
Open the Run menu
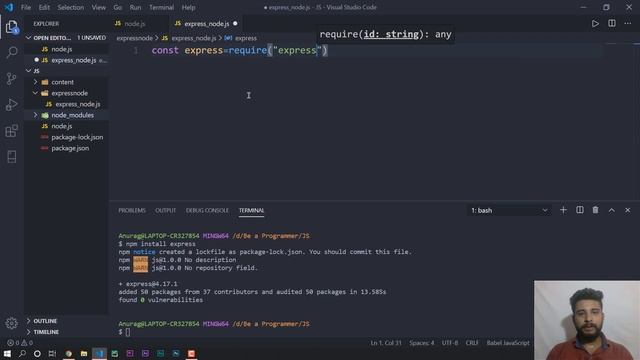pyautogui.click(x=135, y=7)
